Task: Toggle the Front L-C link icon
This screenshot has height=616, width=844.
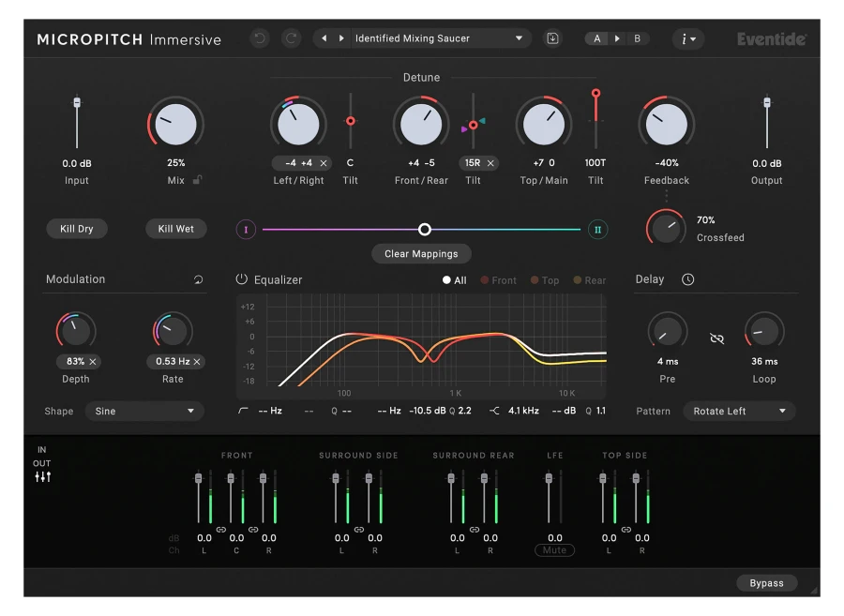Action: point(220,530)
